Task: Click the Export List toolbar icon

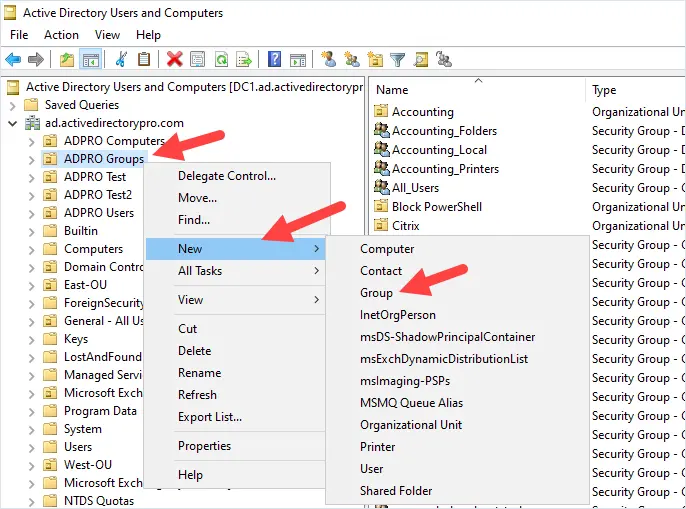Action: click(x=244, y=59)
